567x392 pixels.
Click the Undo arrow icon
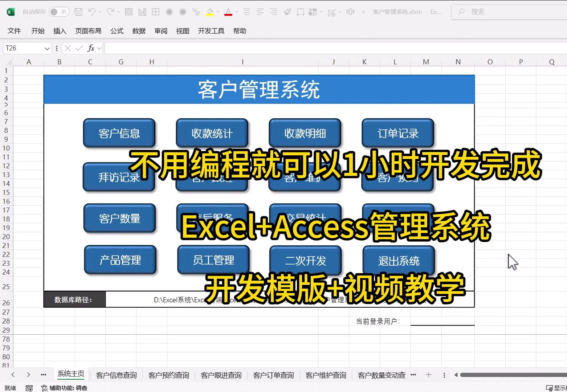click(92, 12)
